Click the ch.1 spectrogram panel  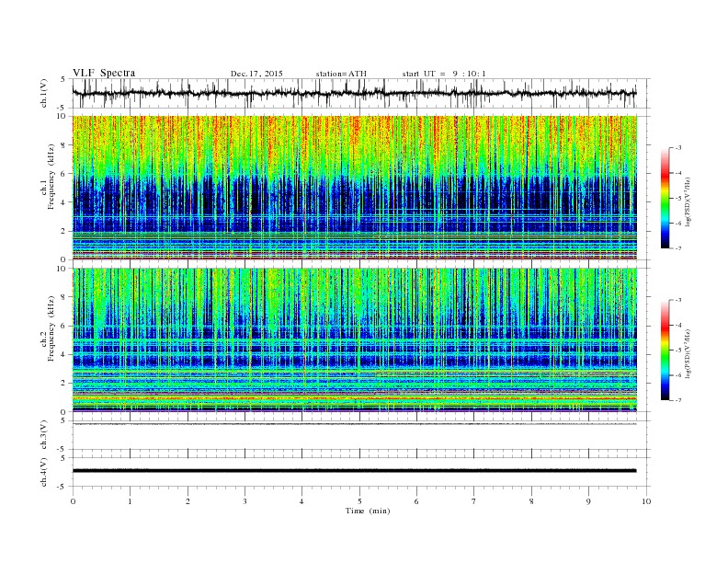pos(355,188)
